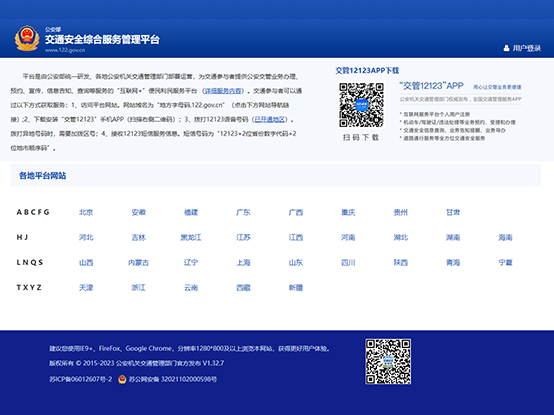Viewport: 554px width, 415px height.
Task: Click the www.122.gov.cn text in the header
Action: point(65,50)
